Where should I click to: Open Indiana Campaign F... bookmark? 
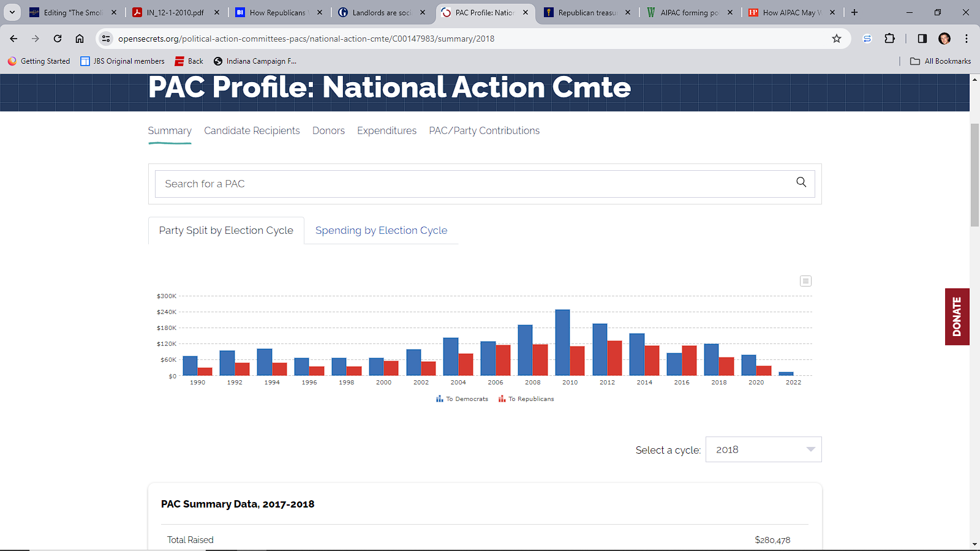255,61
